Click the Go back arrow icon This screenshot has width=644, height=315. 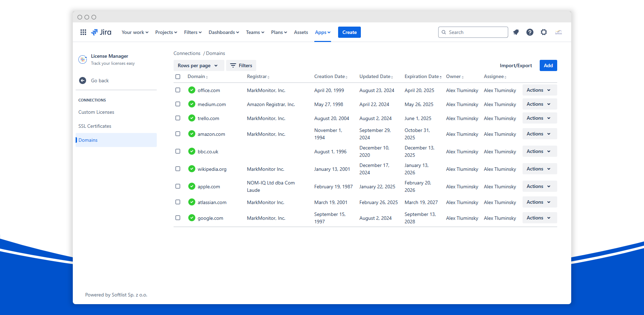(83, 80)
